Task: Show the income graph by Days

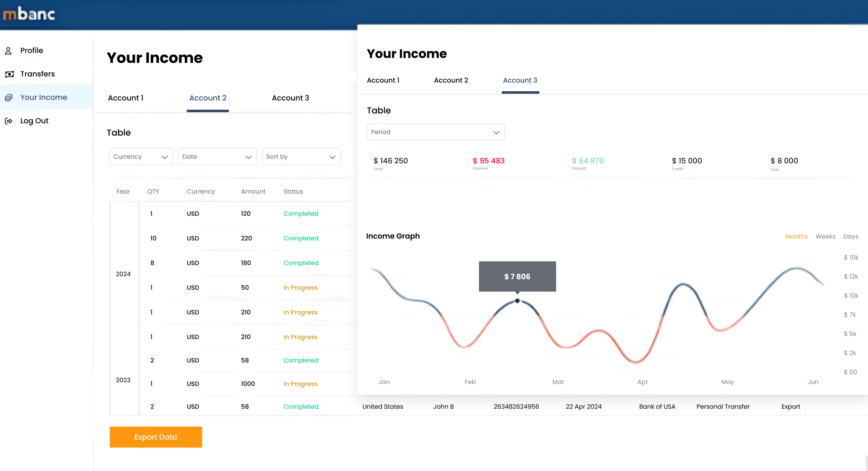Action: (x=850, y=237)
